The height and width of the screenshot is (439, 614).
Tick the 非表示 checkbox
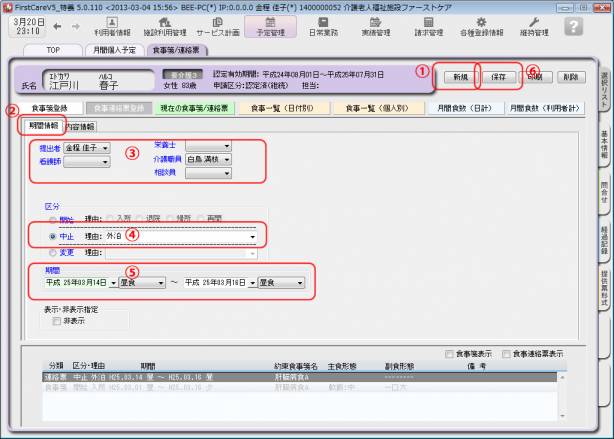tap(57, 322)
